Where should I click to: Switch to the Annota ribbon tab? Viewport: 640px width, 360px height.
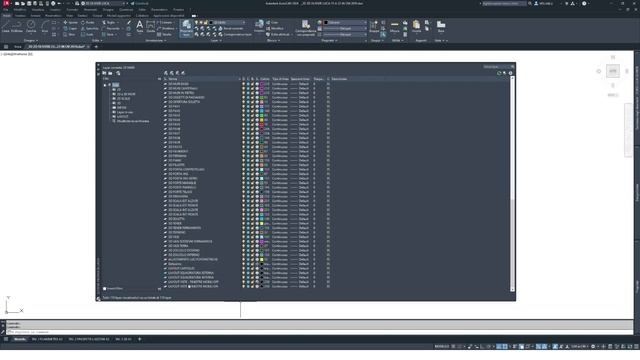click(x=35, y=16)
